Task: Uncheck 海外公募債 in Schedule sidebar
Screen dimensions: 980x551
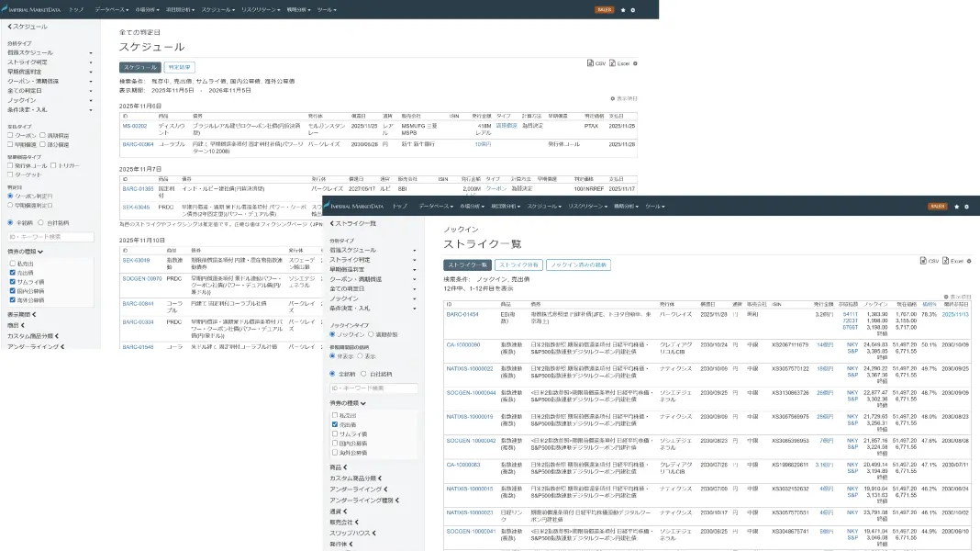Action: [x=13, y=300]
